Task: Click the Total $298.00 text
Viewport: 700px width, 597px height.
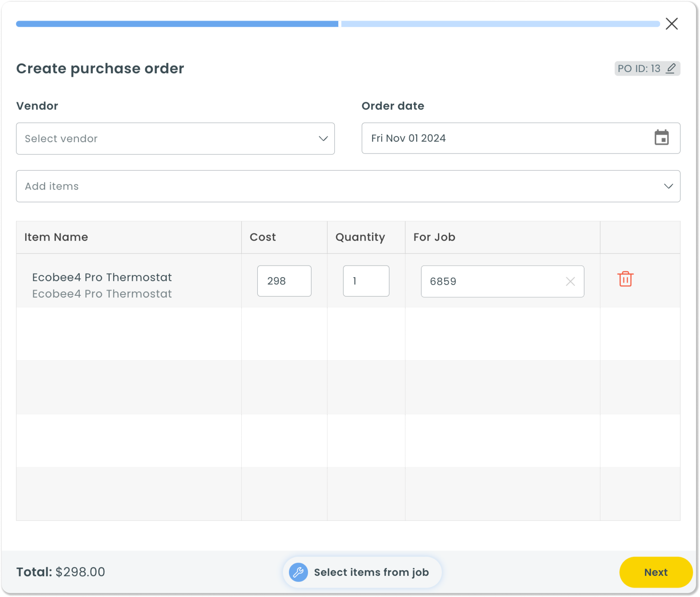Action: (61, 572)
